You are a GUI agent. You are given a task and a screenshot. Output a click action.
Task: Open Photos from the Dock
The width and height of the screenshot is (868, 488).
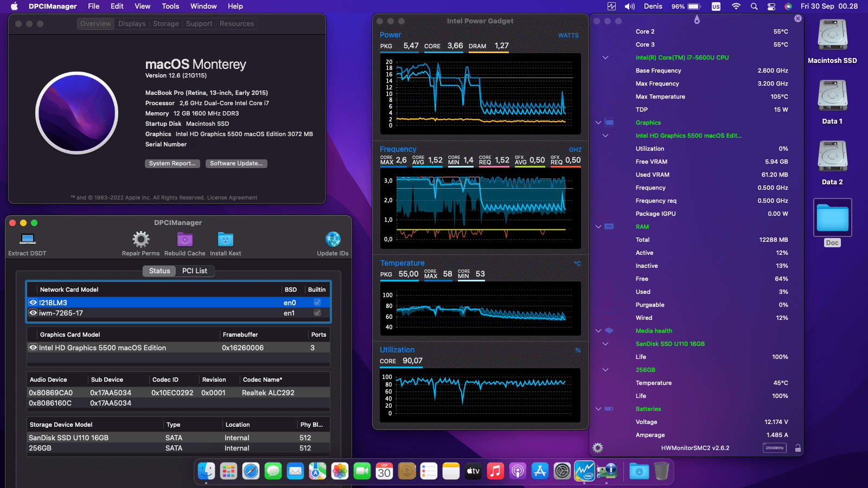pyautogui.click(x=340, y=471)
